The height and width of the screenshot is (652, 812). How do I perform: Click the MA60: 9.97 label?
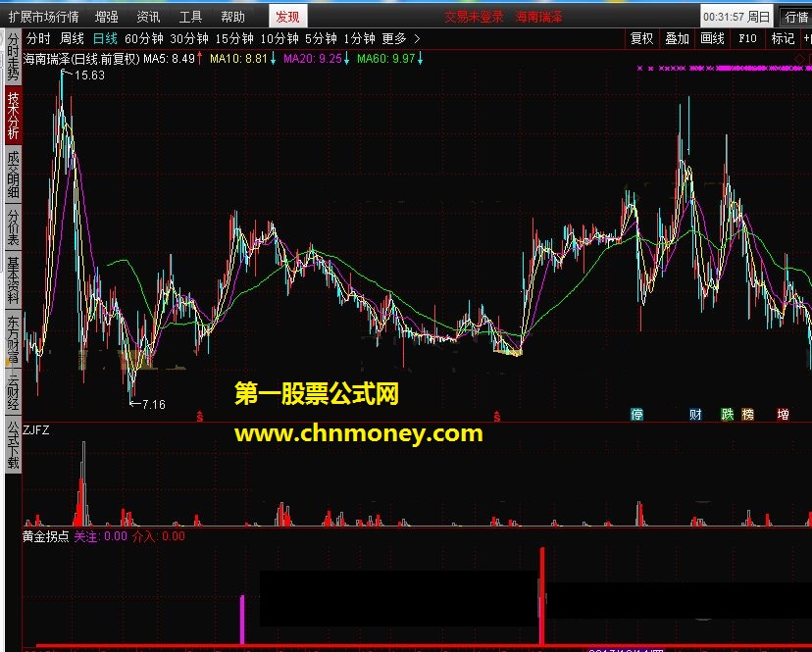point(385,59)
